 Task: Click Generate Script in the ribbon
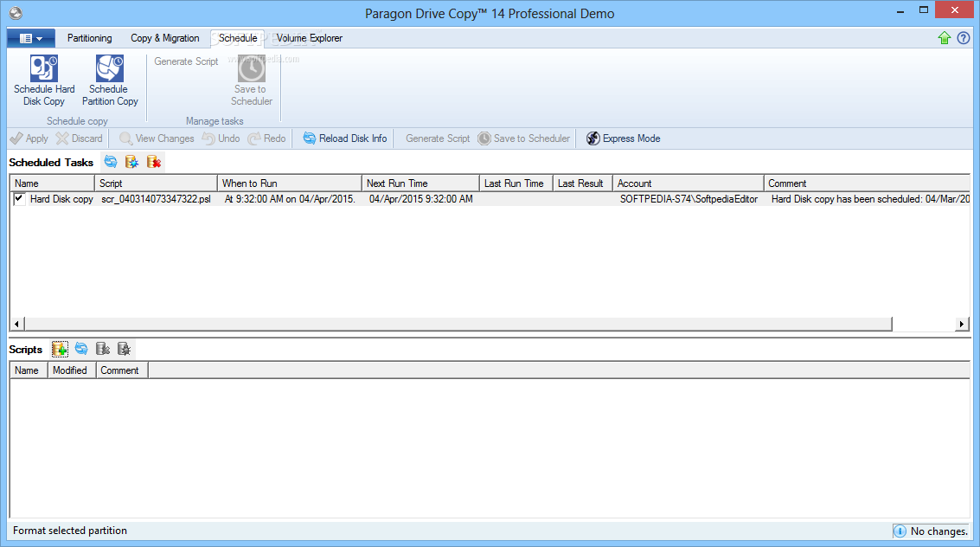click(x=186, y=61)
